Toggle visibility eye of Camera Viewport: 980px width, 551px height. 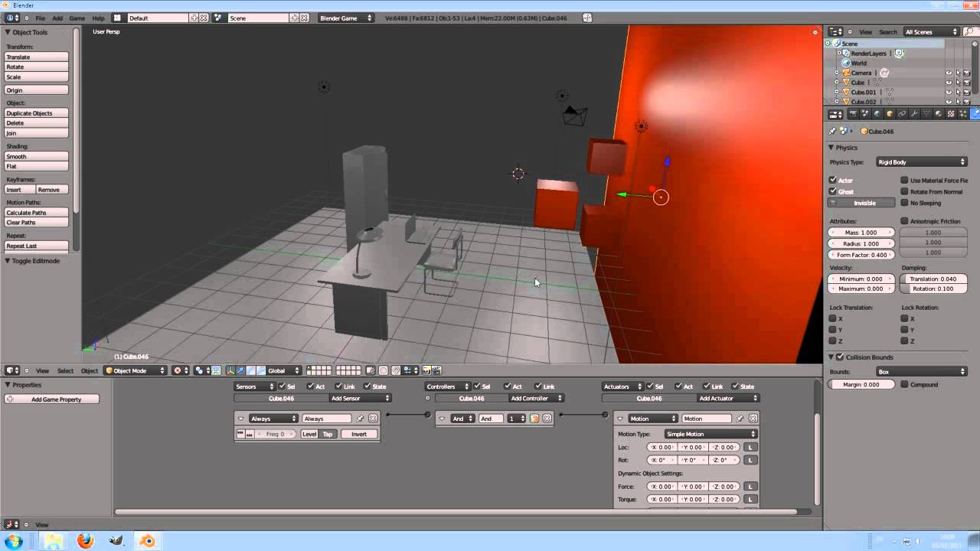coord(949,73)
